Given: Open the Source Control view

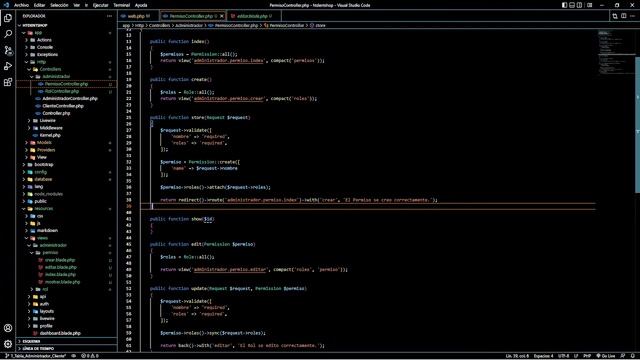Looking at the screenshot, I should (8, 50).
